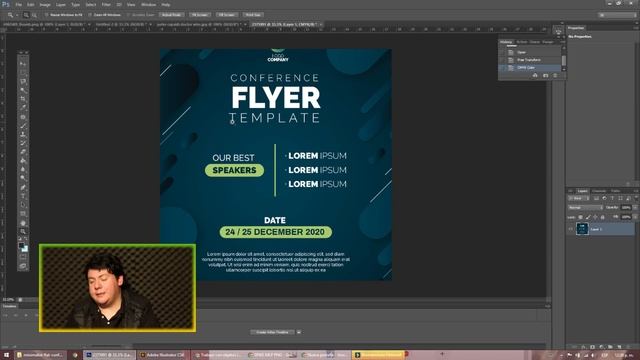
Task: Select the Horizontal Type tool
Action: (23, 196)
